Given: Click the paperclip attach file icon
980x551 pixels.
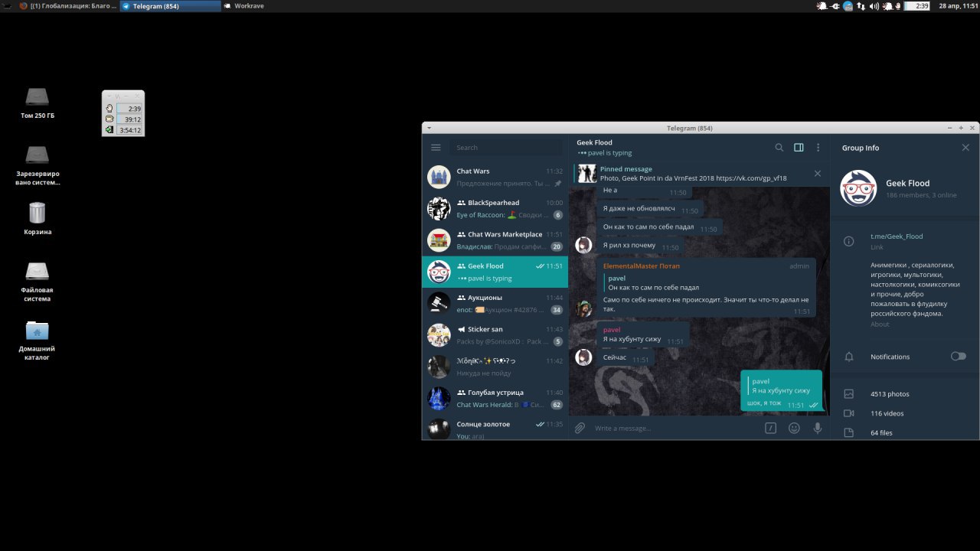Looking at the screenshot, I should [580, 428].
